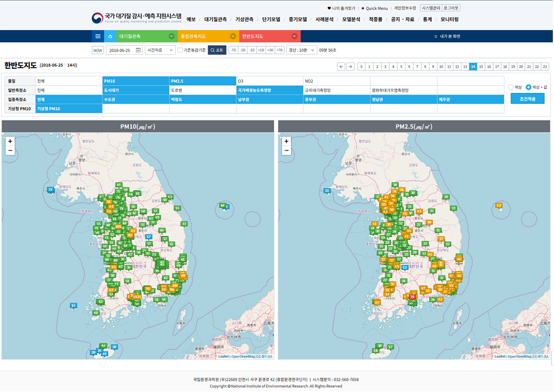Screen dimensions: 554x392
Task: Click the 조회 search button
Action: click(x=217, y=50)
